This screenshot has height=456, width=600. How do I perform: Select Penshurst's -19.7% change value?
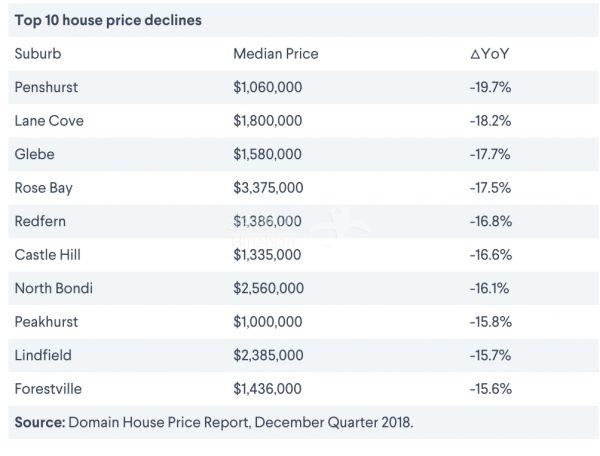490,87
